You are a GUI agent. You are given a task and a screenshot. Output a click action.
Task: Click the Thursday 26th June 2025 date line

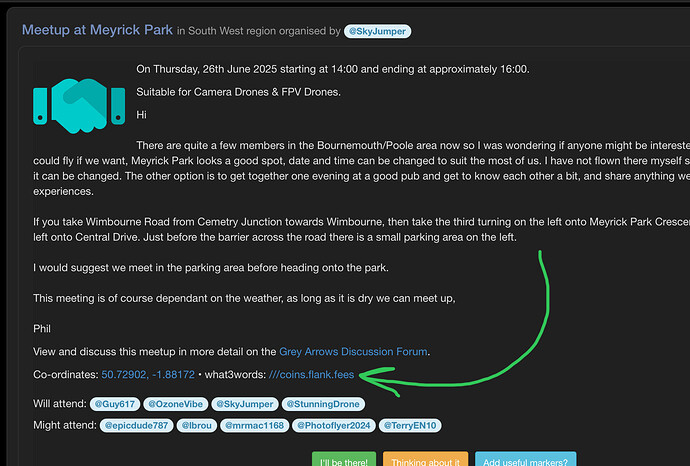(x=332, y=69)
